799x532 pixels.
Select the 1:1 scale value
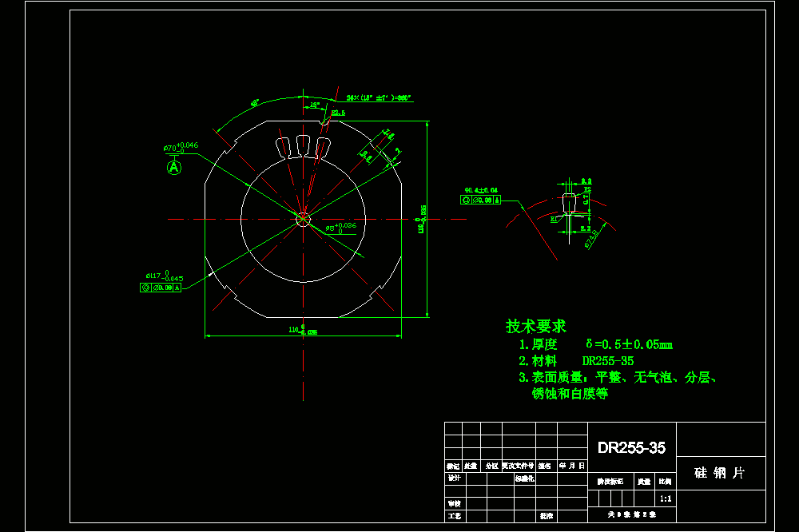pos(666,498)
